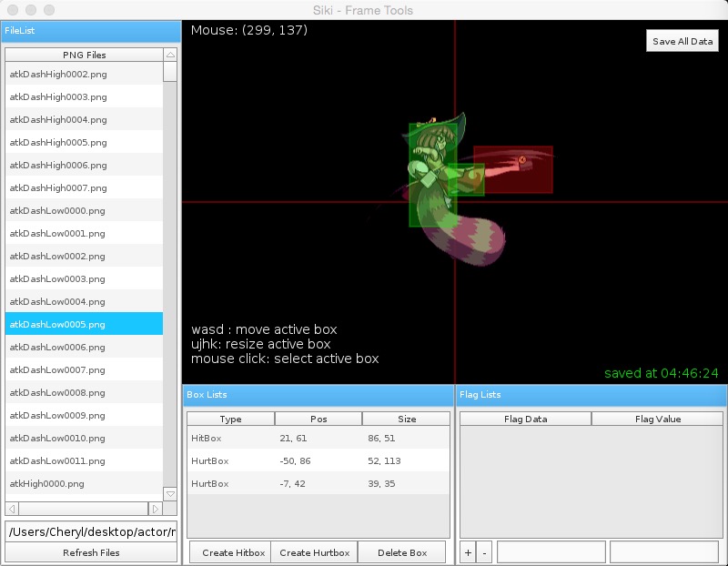Delete the active box using Delete Box
728x566 pixels.
click(x=402, y=551)
